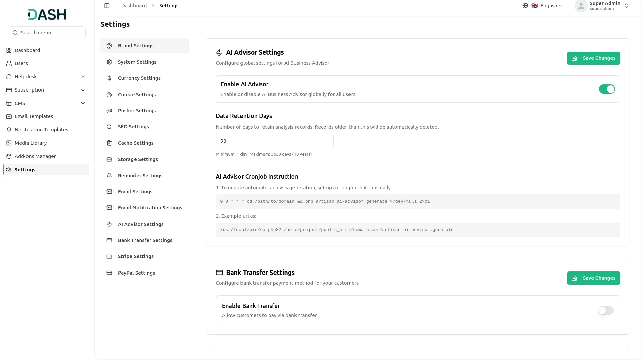Click the System Settings gear icon

pyautogui.click(x=109, y=62)
